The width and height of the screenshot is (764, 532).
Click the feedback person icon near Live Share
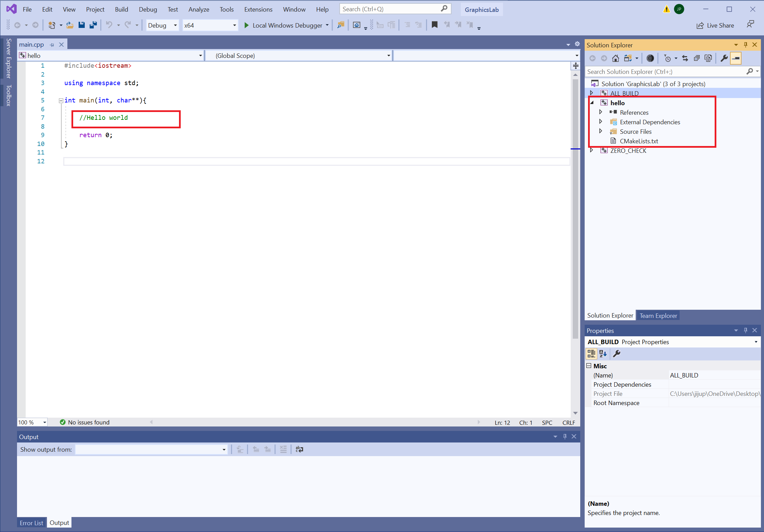[x=750, y=25]
